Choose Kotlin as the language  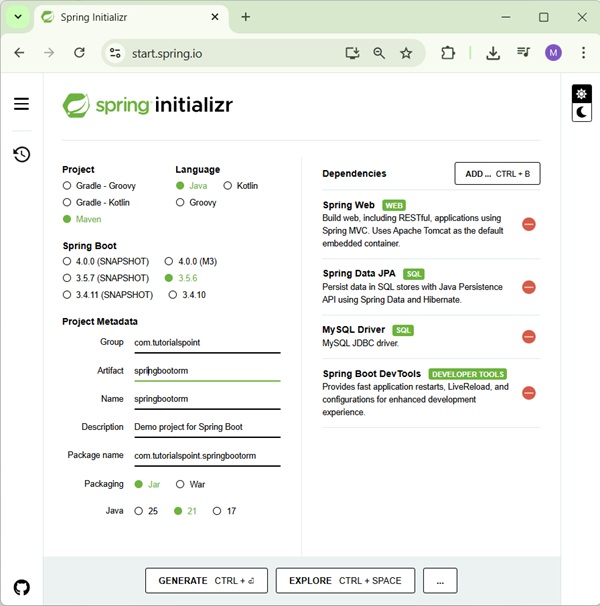(x=228, y=186)
